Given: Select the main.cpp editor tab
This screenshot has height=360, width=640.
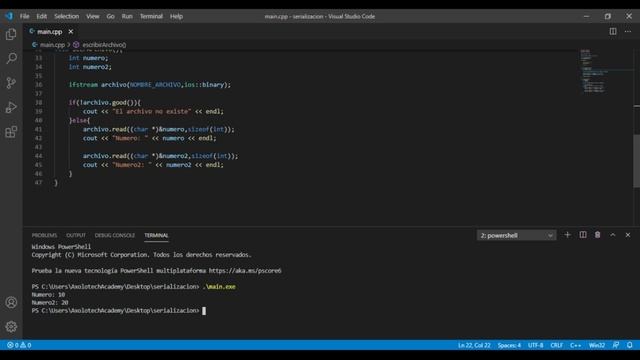Looking at the screenshot, I should point(50,31).
